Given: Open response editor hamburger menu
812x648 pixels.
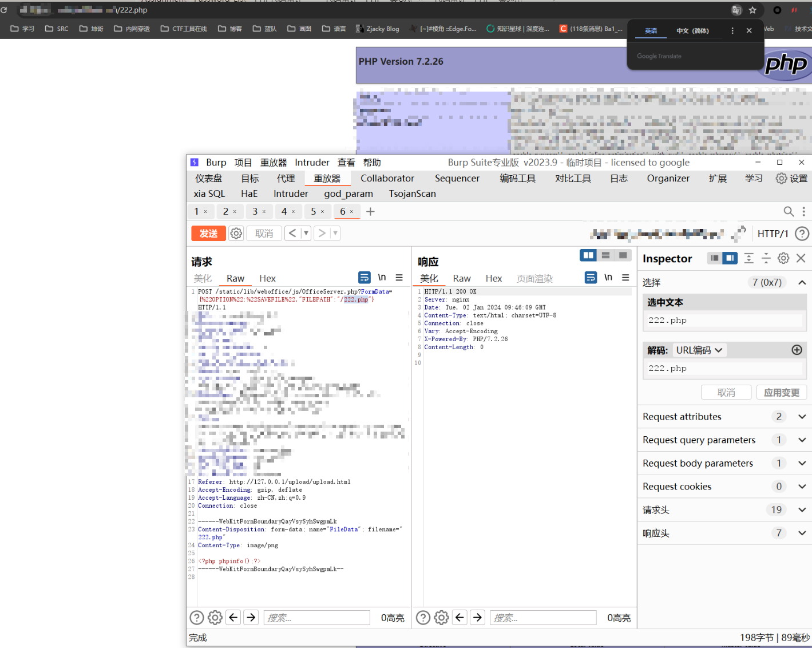Looking at the screenshot, I should (x=625, y=278).
